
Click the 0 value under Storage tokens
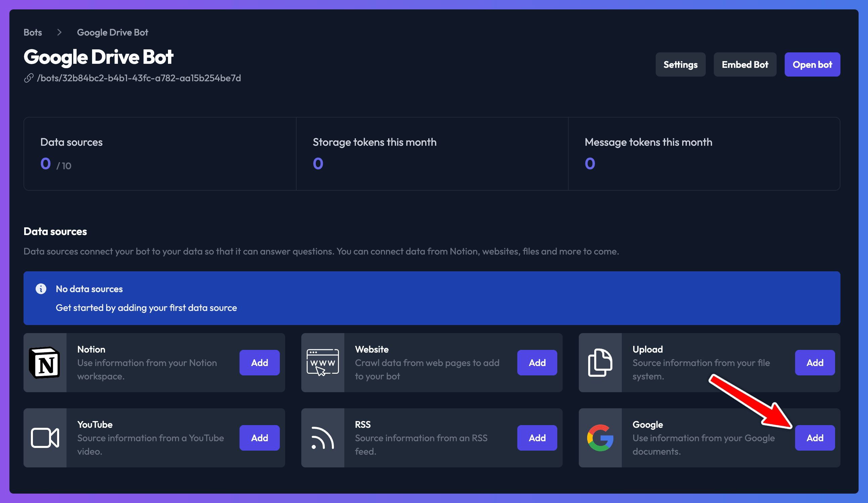tap(318, 164)
